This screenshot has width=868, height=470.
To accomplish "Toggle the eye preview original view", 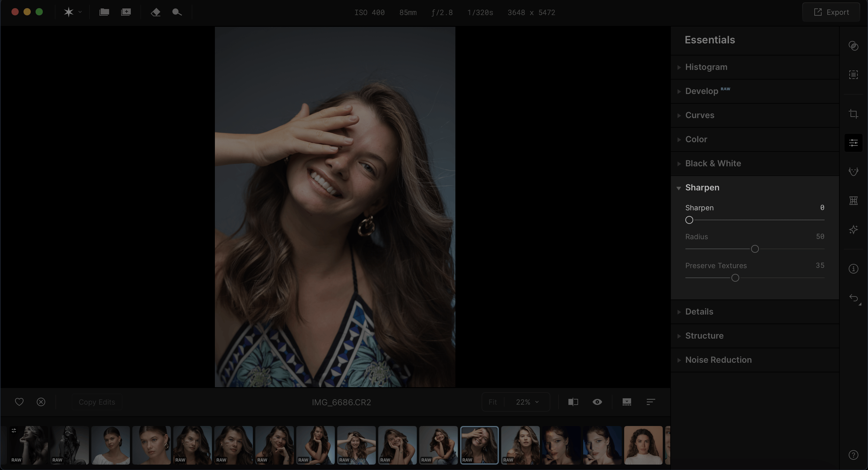I will 597,402.
